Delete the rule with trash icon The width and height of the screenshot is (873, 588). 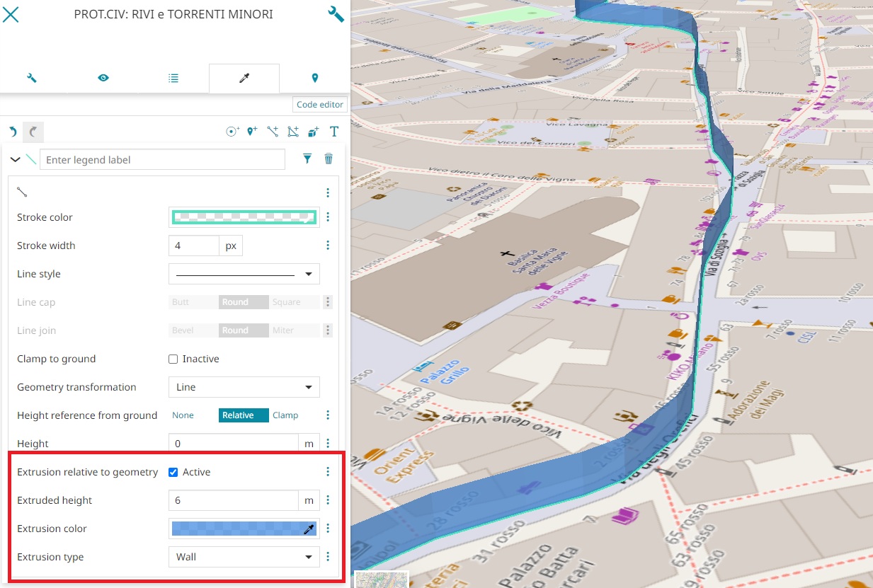pos(329,159)
